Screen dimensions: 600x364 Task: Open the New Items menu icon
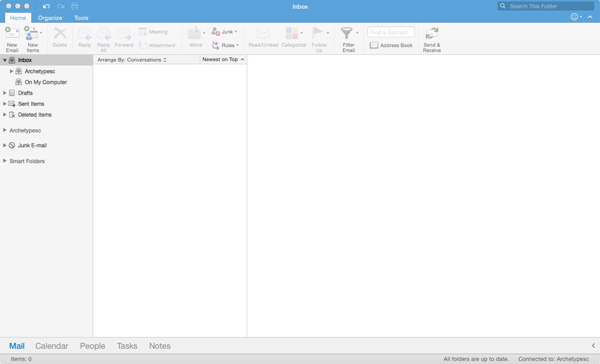coord(32,34)
